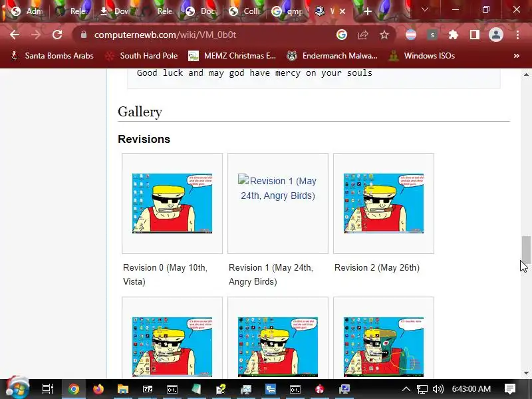The height and width of the screenshot is (399, 532).
Task: Open the blue window taskbar app
Action: tap(271, 389)
